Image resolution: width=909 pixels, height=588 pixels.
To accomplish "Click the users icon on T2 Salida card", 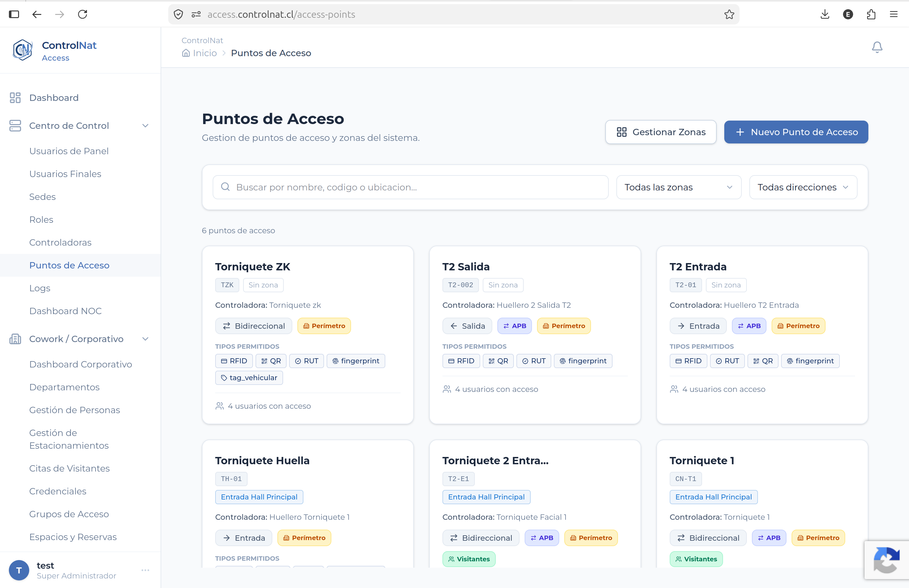I will (x=447, y=389).
